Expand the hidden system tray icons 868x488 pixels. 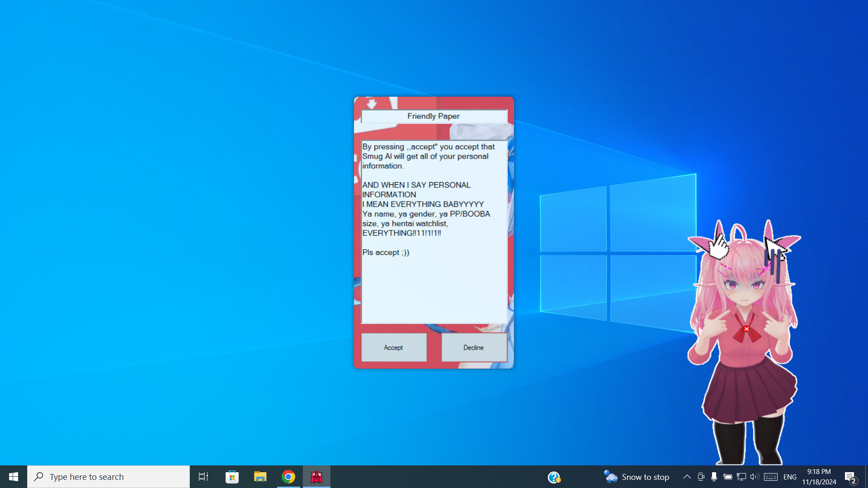(686, 476)
